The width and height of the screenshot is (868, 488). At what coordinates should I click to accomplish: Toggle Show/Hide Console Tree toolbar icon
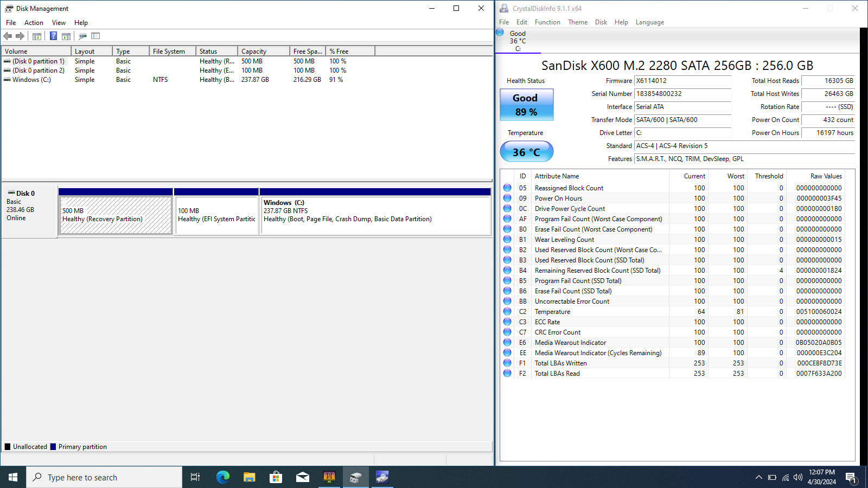click(x=37, y=36)
